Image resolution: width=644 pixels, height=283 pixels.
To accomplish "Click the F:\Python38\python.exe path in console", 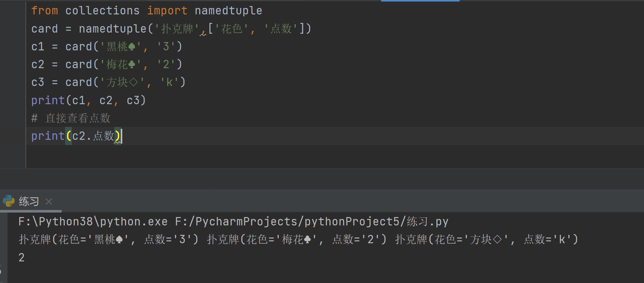I will tap(93, 222).
